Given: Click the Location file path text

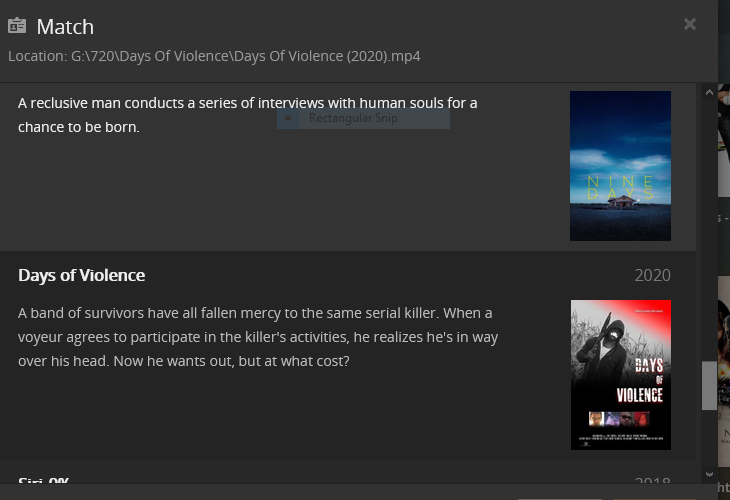Looking at the screenshot, I should point(214,56).
